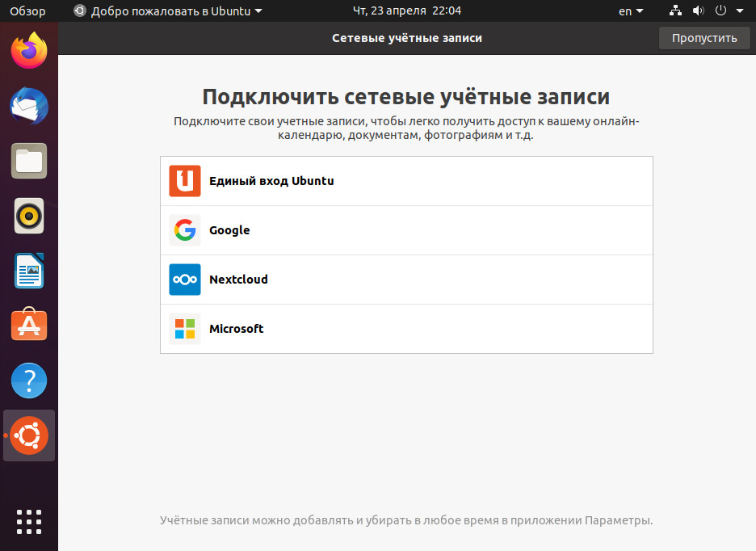This screenshot has height=551, width=756.
Task: Click the footer note mentioning Параметры
Action: (x=406, y=520)
